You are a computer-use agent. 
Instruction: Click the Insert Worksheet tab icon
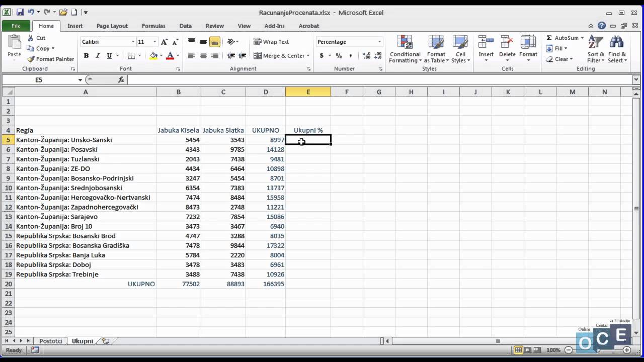pos(106,341)
